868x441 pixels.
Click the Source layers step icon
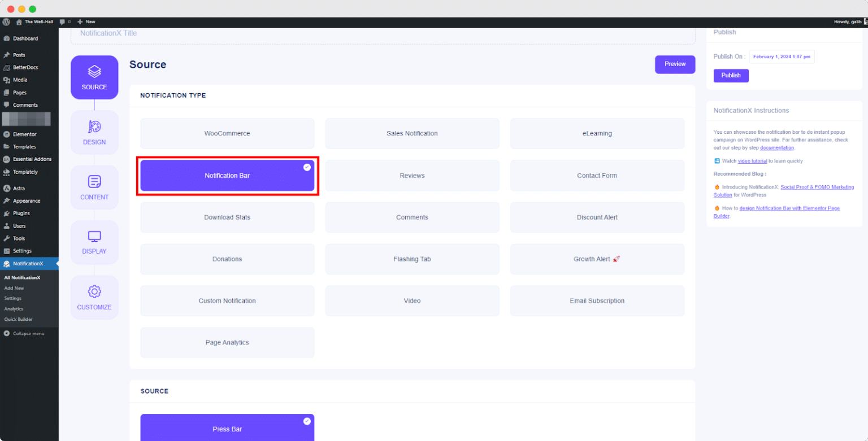click(94, 72)
